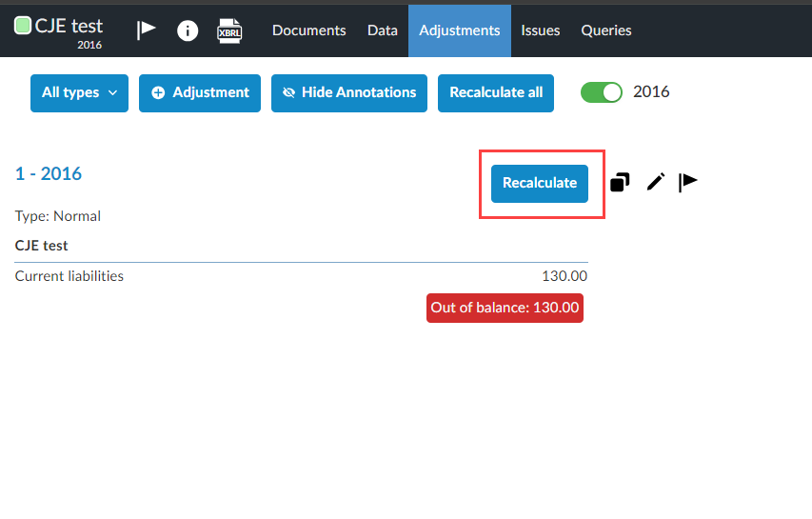Open the All types dropdown
The width and height of the screenshot is (812, 519).
pyautogui.click(x=78, y=92)
